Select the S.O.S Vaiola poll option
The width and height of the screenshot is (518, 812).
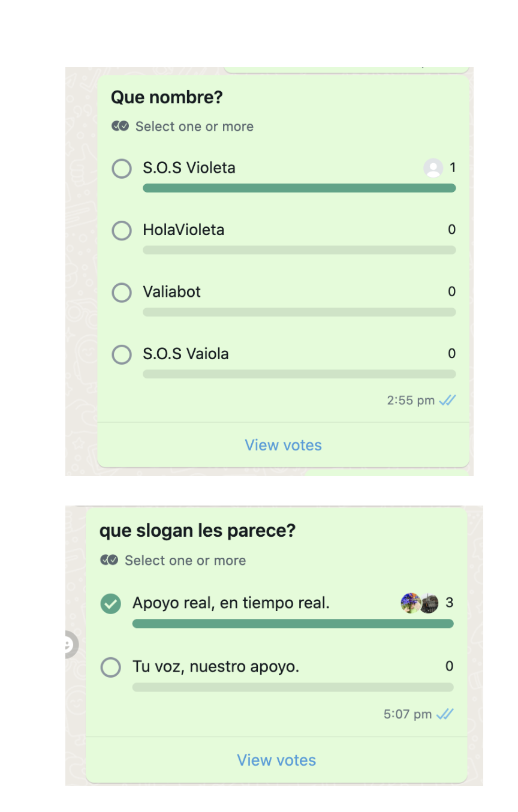coord(122,354)
